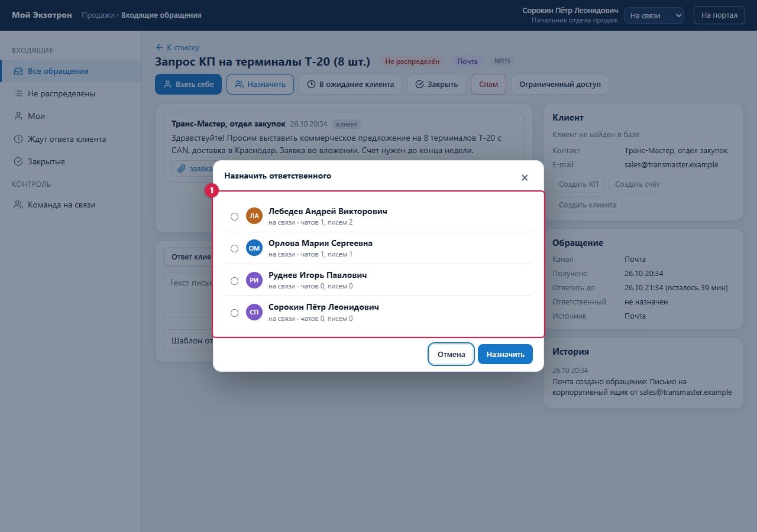Viewport: 757px width, 532px height.
Task: Go back via К списку link
Action: click(177, 47)
